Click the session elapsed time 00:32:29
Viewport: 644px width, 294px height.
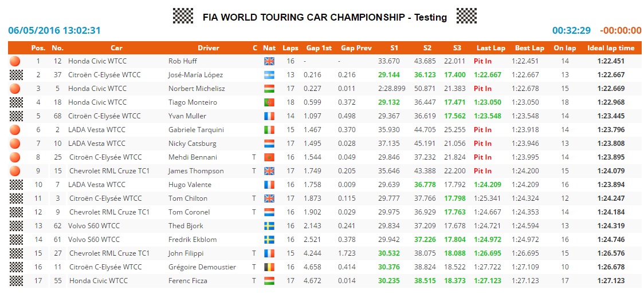coord(571,31)
